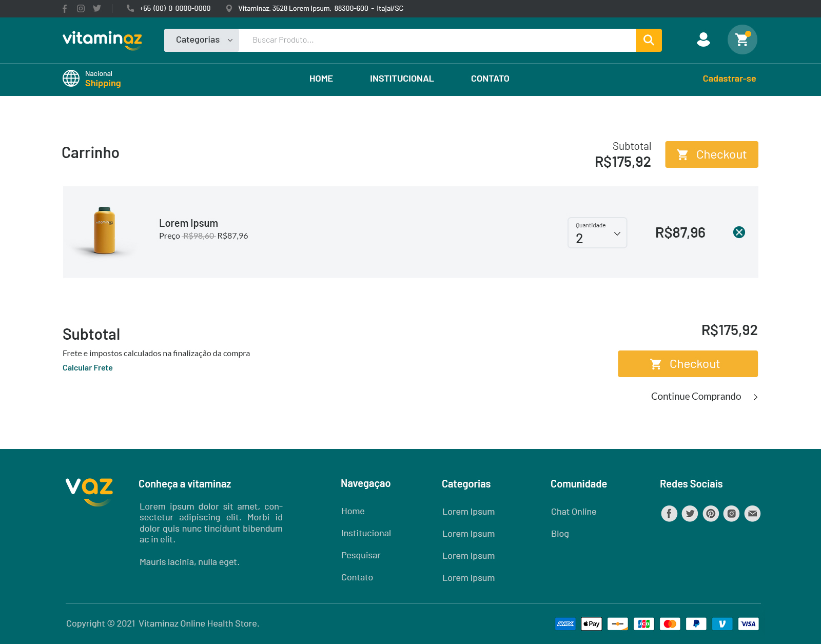The height and width of the screenshot is (644, 821).
Task: Click the Buscar Produto search field
Action: click(437, 40)
